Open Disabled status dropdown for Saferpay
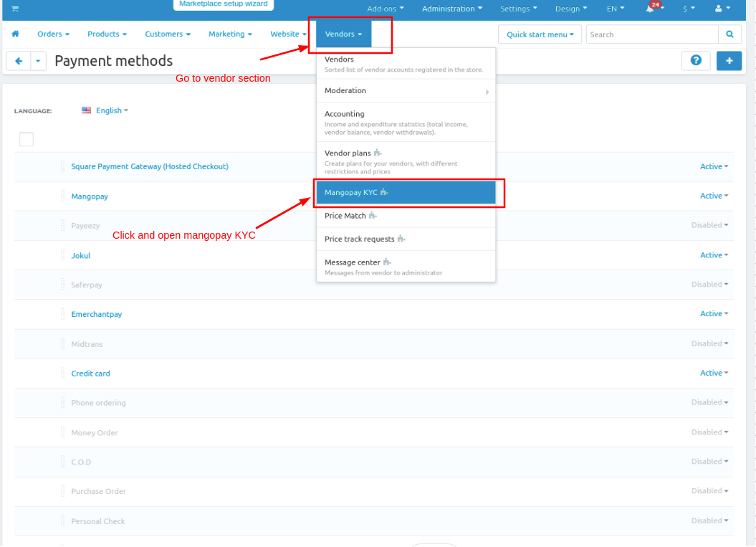This screenshot has width=756, height=547. click(x=709, y=285)
